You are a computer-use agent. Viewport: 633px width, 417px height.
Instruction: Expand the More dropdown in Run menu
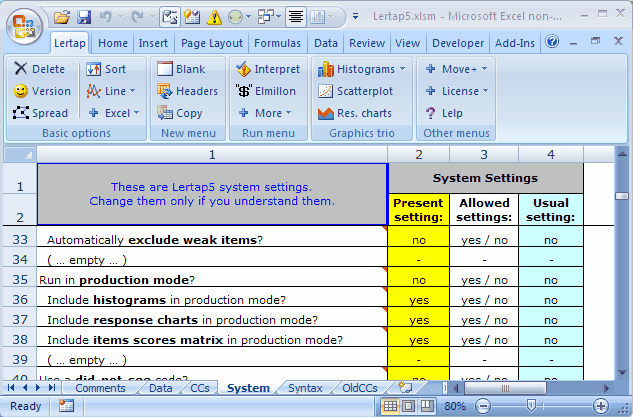click(x=288, y=113)
